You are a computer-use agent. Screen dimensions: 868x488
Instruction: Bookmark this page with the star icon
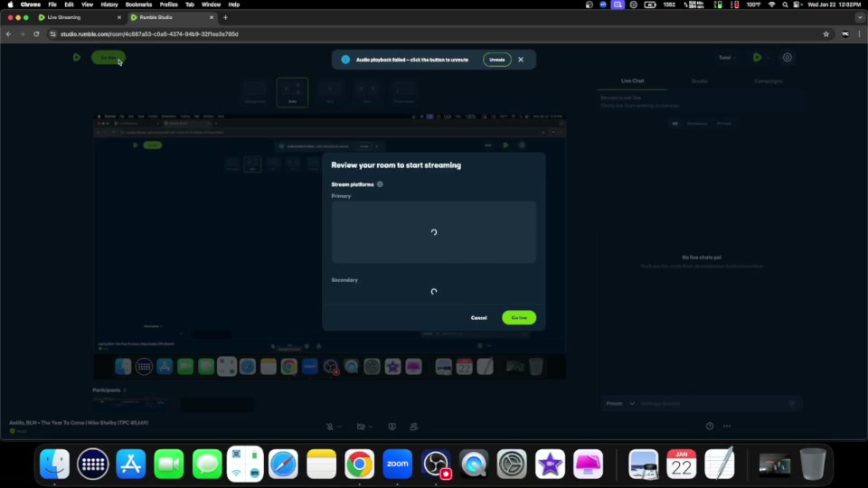click(x=826, y=34)
